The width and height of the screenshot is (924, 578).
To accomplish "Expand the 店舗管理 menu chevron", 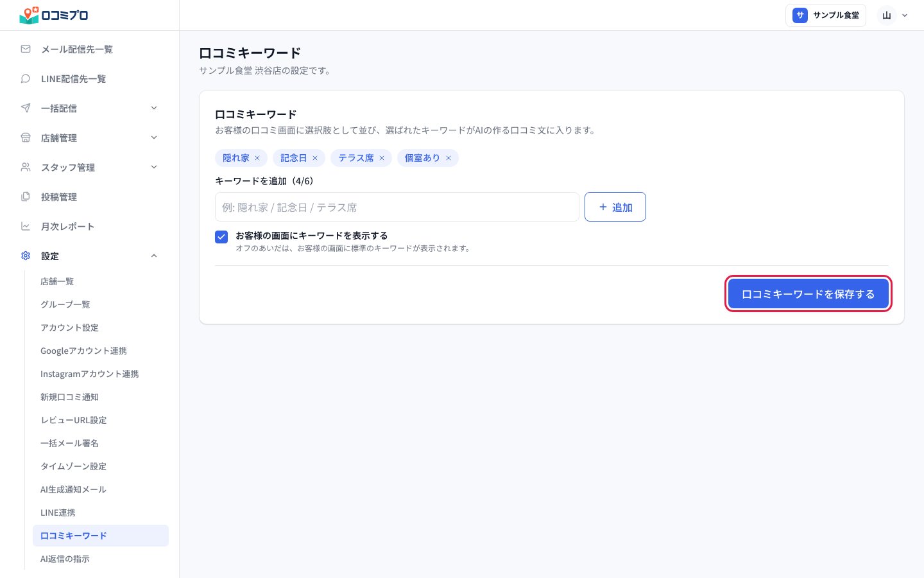I will click(x=154, y=137).
